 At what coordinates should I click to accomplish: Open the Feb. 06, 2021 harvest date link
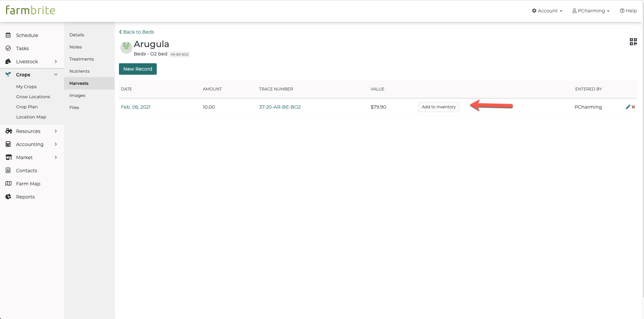136,107
